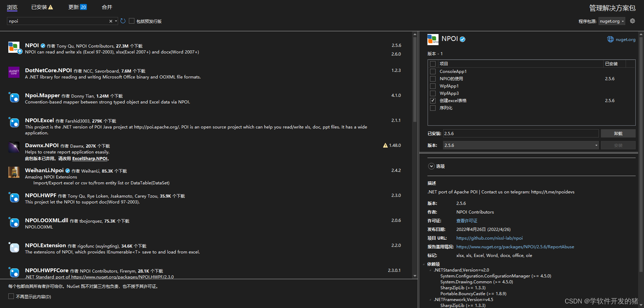Follow the ExcelSharp.NPOI replacement link

pyautogui.click(x=90, y=159)
